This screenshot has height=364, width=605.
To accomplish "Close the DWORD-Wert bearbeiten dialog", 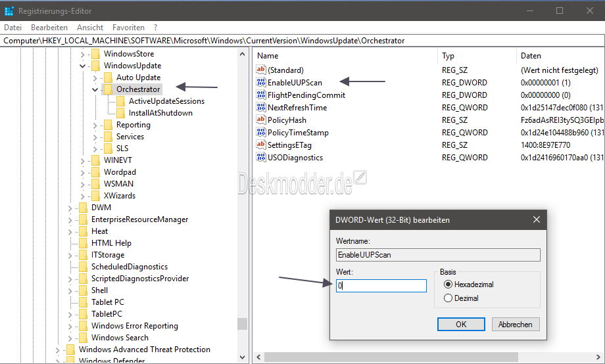I will 537,220.
